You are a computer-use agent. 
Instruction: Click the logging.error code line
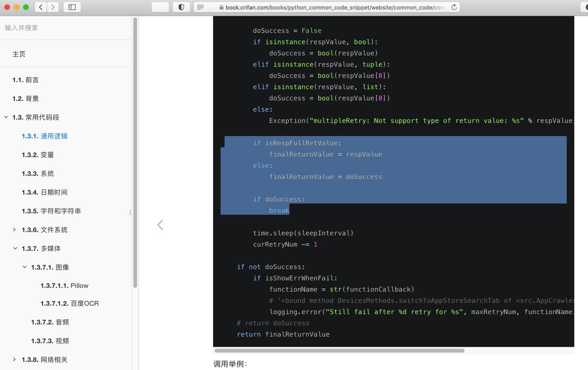pos(421,312)
